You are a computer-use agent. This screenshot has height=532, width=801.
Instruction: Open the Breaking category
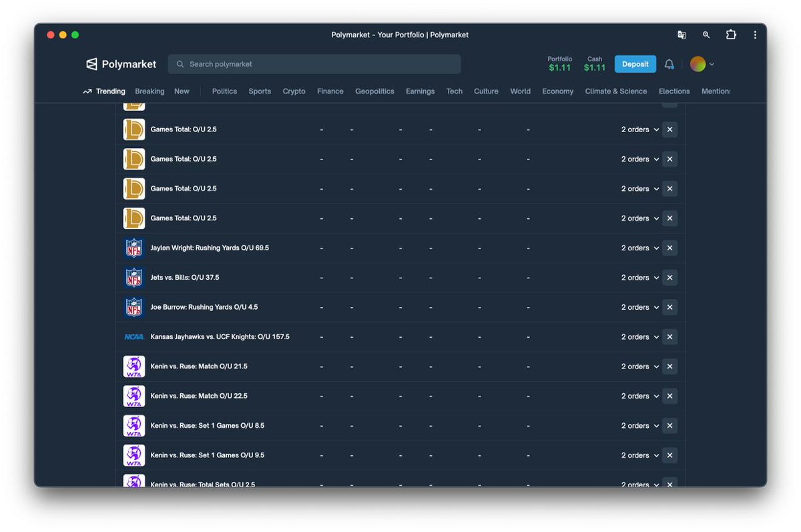(150, 91)
